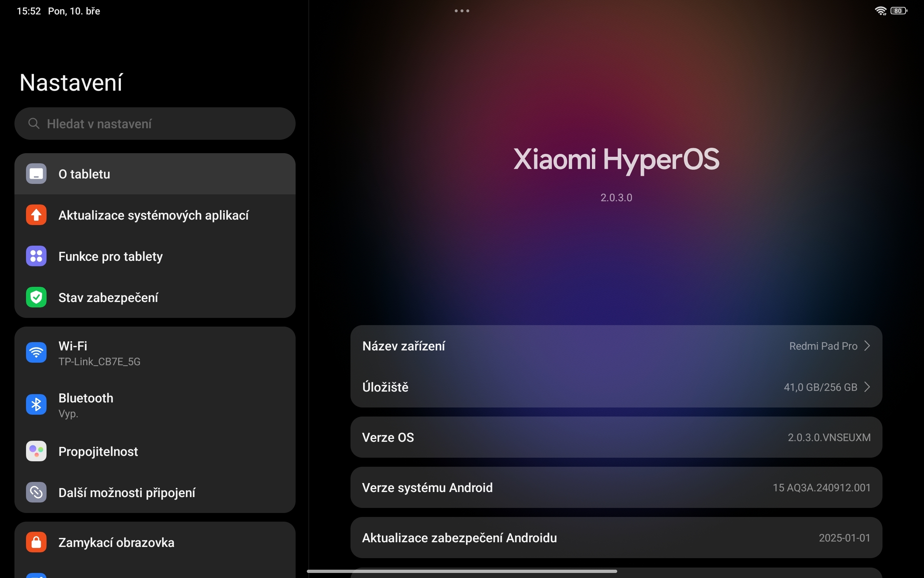
Task: Tap the search magnifier icon
Action: pos(34,124)
